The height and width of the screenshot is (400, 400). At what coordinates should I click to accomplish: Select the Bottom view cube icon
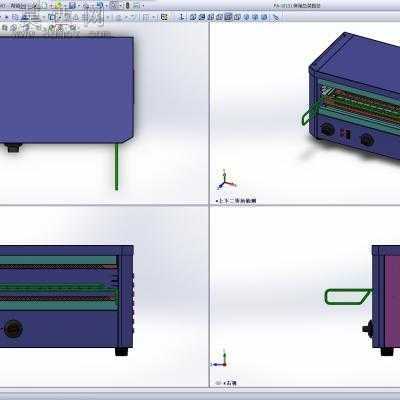point(237,17)
